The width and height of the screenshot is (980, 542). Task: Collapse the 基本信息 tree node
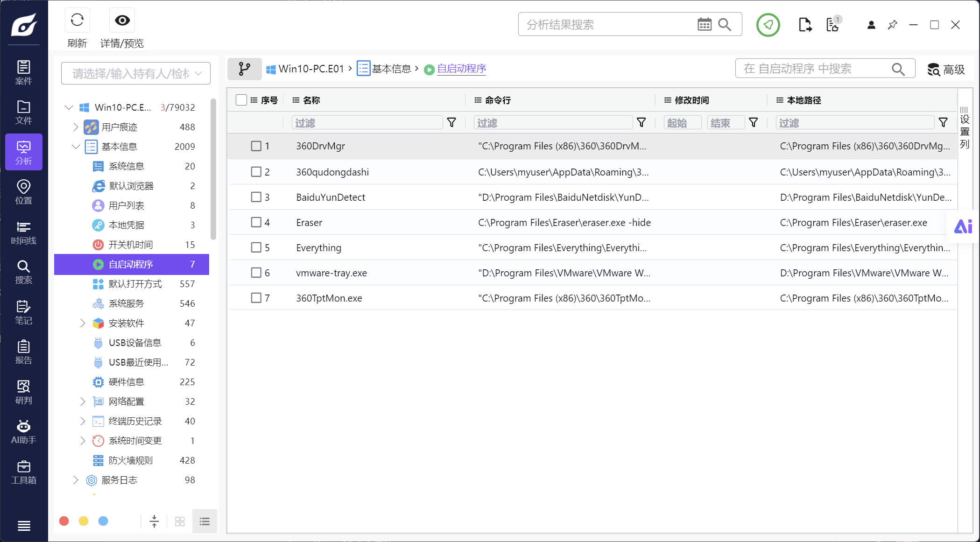tap(76, 147)
